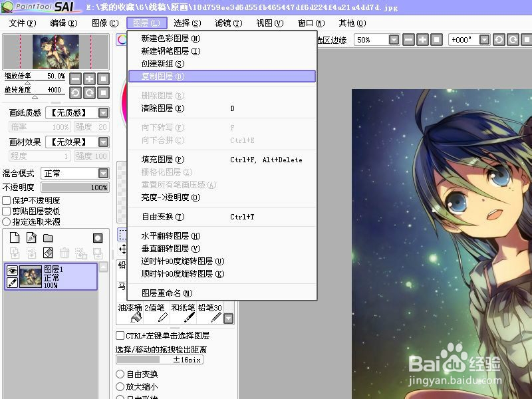532x399 pixels.
Task: Enable 保护不透明度 checkbox
Action: [6, 201]
